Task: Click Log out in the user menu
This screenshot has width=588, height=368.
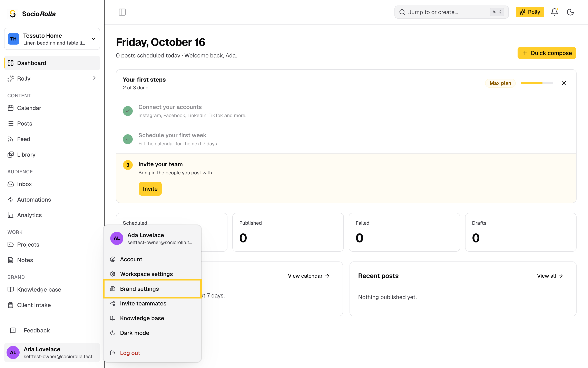Action: click(x=152, y=353)
